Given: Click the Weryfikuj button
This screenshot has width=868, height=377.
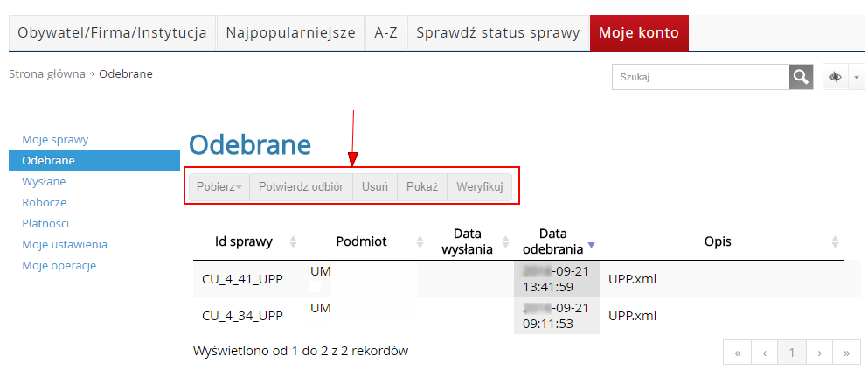Looking at the screenshot, I should [x=479, y=186].
